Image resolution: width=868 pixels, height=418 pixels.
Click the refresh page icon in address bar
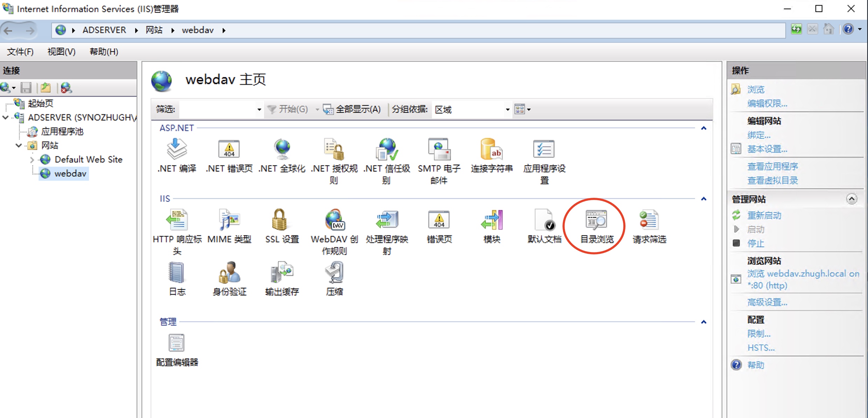pos(796,29)
